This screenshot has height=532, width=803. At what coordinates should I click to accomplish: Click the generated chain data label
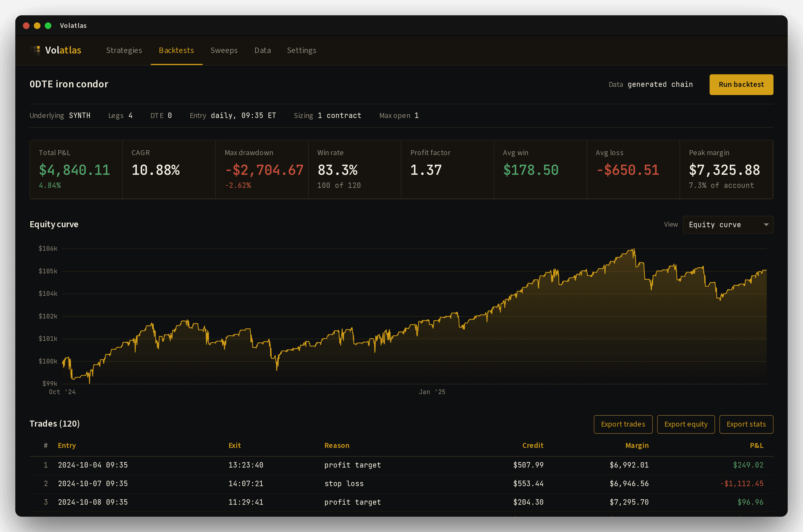[660, 84]
